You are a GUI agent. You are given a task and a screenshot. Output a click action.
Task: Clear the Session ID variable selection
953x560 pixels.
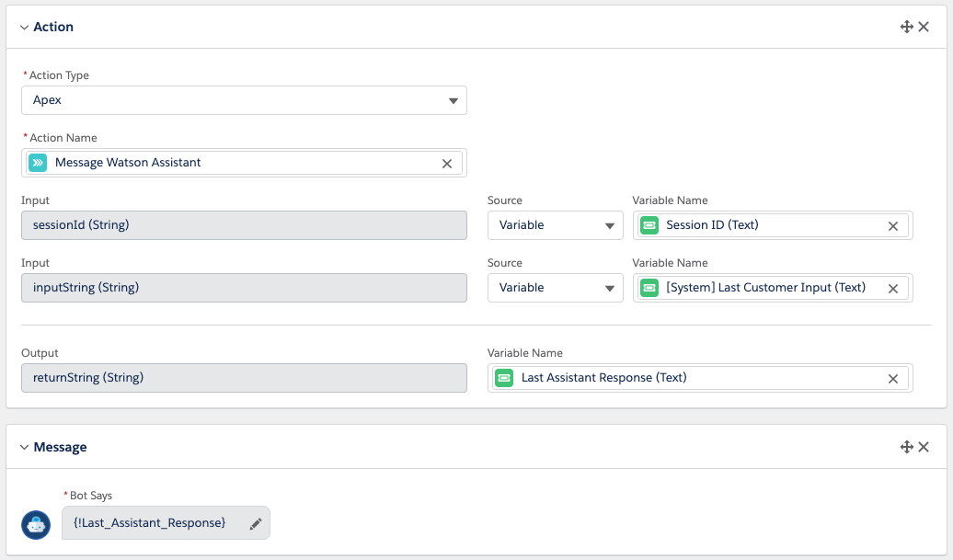[x=892, y=225]
